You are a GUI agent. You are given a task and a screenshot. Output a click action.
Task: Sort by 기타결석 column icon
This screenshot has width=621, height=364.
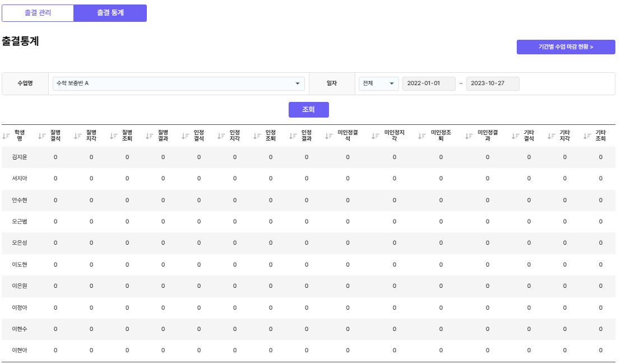point(515,136)
